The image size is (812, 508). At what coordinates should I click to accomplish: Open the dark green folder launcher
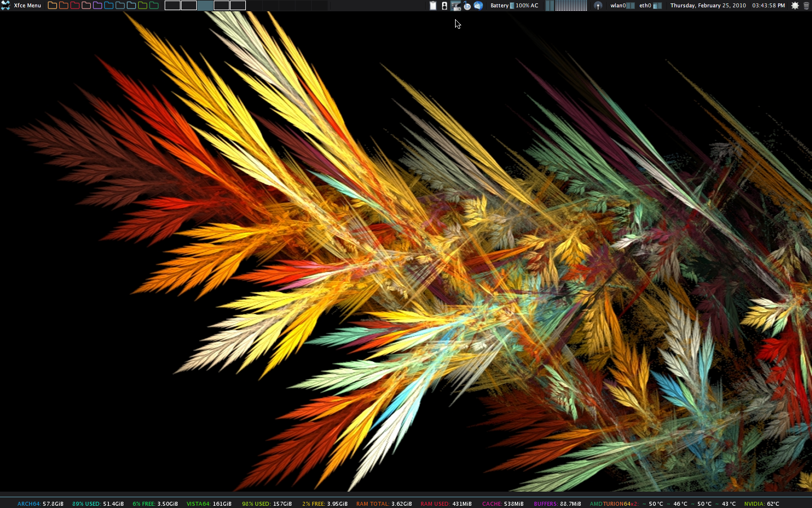point(154,5)
